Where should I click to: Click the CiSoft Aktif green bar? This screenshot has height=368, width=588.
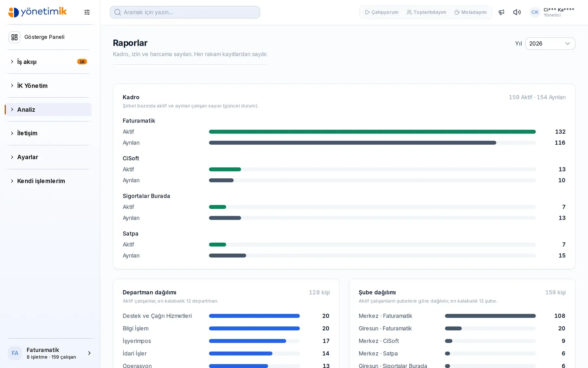[x=225, y=169]
